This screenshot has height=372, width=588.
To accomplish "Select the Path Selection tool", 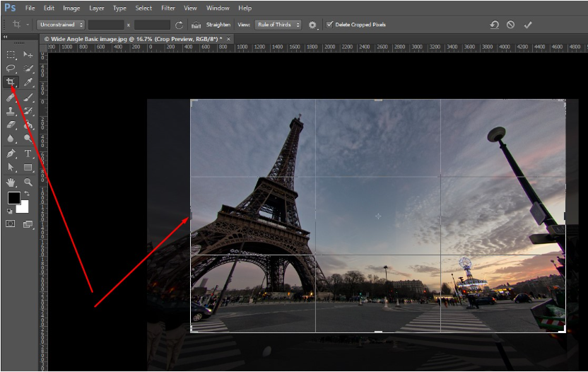I will (11, 168).
